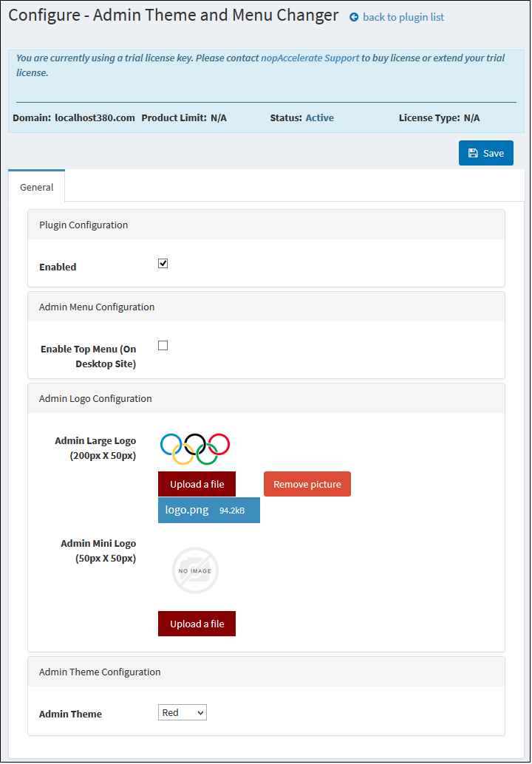The image size is (532, 764).
Task: Click the Remove picture button
Action: (x=307, y=484)
